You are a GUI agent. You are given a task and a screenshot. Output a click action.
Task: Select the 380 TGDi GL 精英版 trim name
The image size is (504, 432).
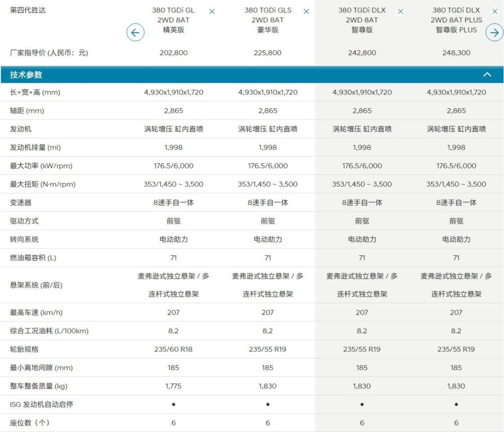[173, 20]
